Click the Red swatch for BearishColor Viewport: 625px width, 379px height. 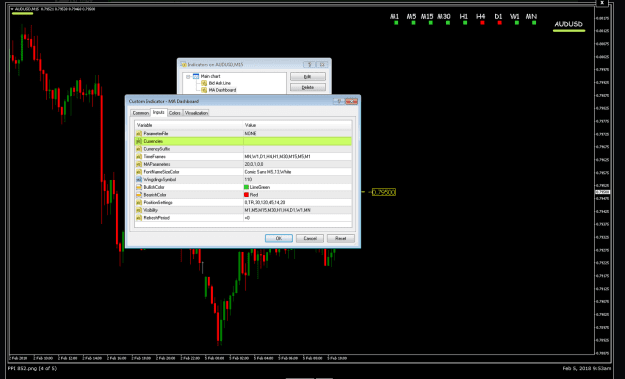(246, 195)
